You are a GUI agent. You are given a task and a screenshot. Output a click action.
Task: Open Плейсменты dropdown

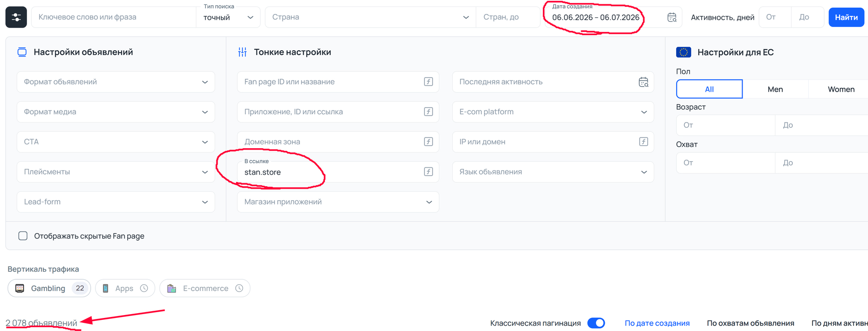coord(116,172)
